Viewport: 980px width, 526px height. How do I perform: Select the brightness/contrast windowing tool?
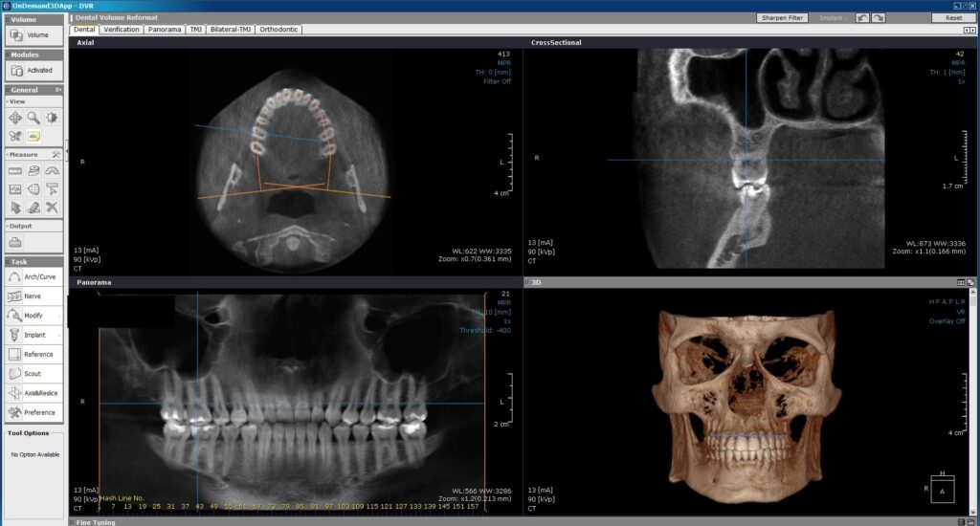pos(52,118)
